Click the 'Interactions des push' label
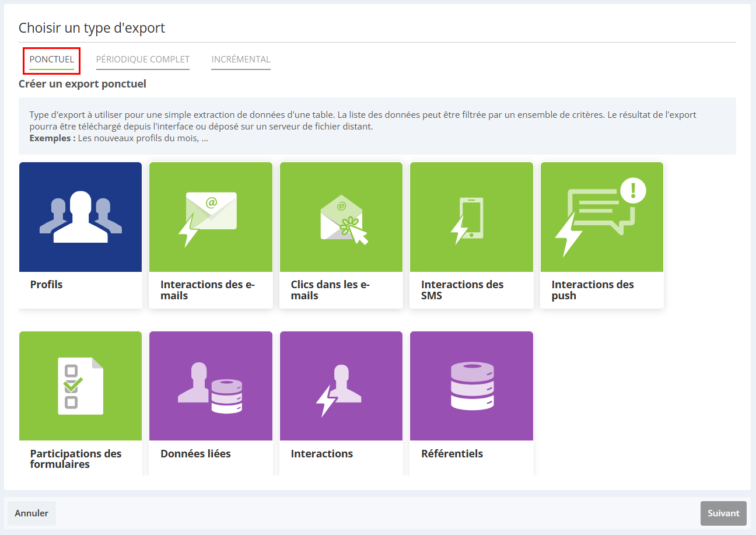This screenshot has height=535, width=756. [x=593, y=290]
